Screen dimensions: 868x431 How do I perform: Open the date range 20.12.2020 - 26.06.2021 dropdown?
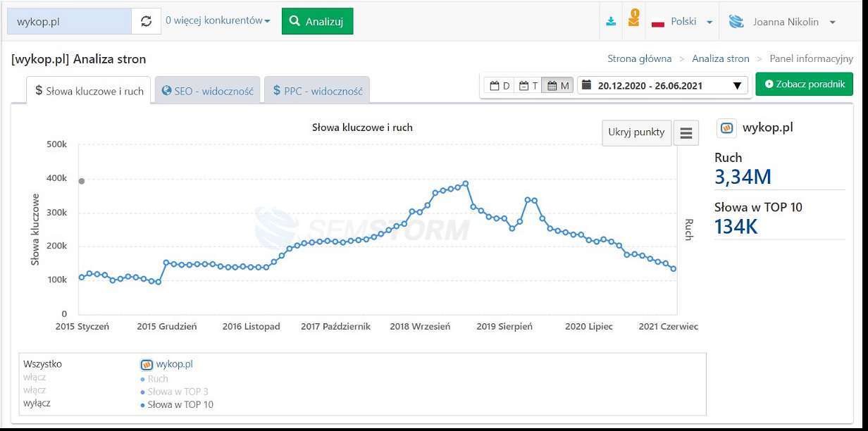[662, 86]
